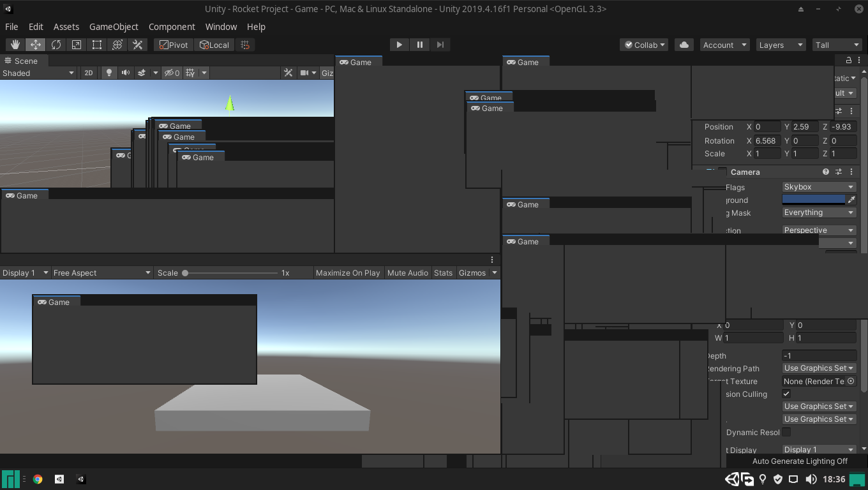The height and width of the screenshot is (490, 868).
Task: Open Layers dropdown in toolbar
Action: tap(780, 45)
